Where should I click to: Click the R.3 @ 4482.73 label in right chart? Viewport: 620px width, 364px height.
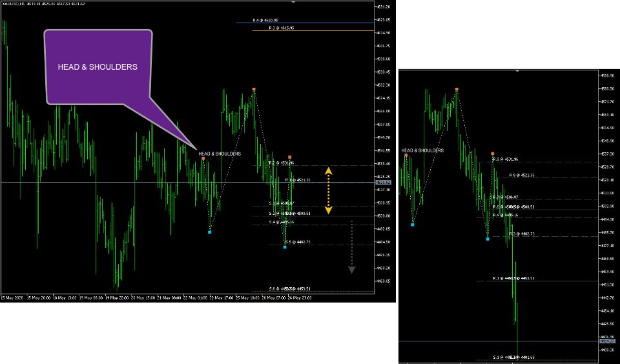tap(522, 234)
